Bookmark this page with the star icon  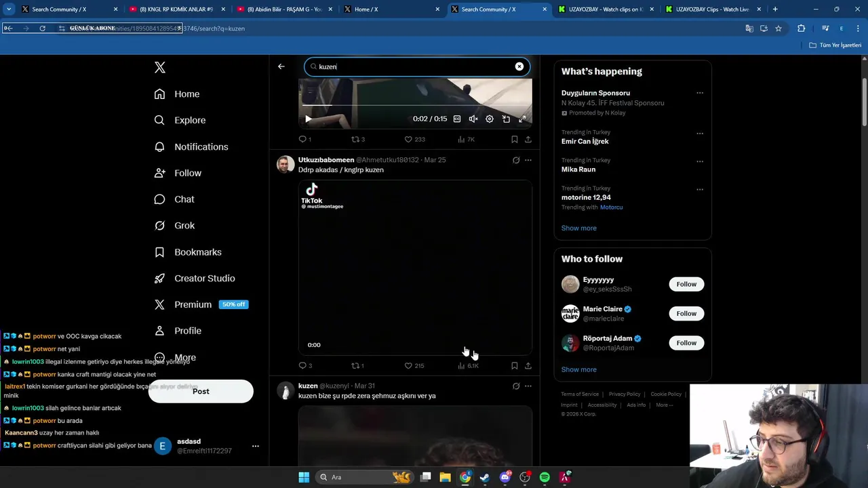778,28
